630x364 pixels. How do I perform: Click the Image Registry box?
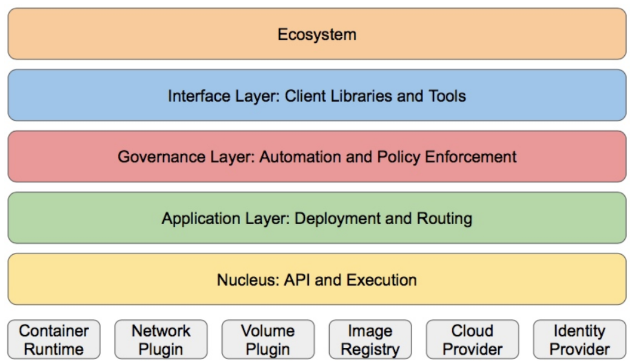[x=370, y=339]
